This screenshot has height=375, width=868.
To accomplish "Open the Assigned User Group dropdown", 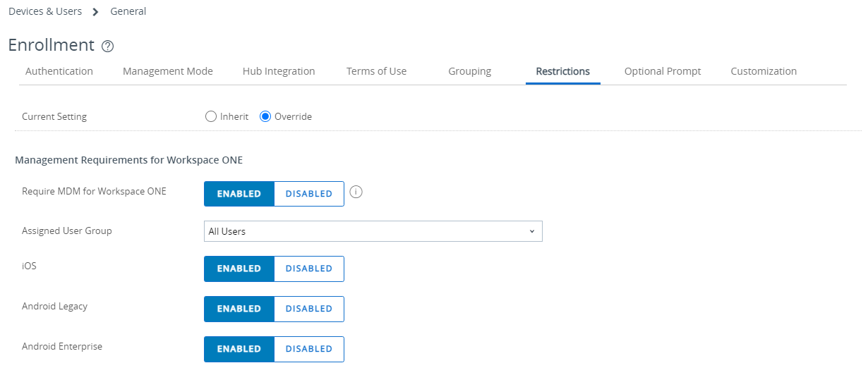I will [373, 231].
